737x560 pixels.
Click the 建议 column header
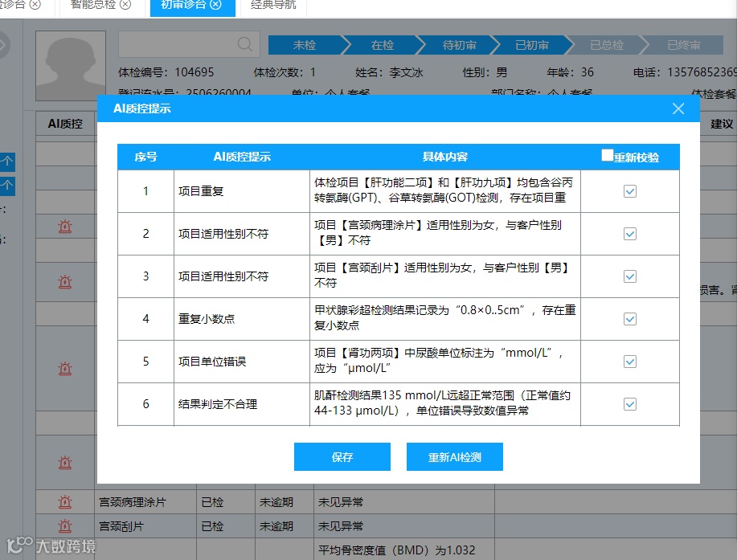tap(721, 124)
